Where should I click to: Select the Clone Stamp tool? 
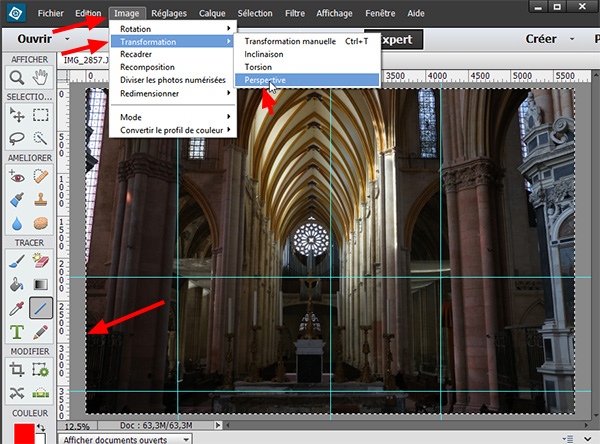[x=40, y=199]
